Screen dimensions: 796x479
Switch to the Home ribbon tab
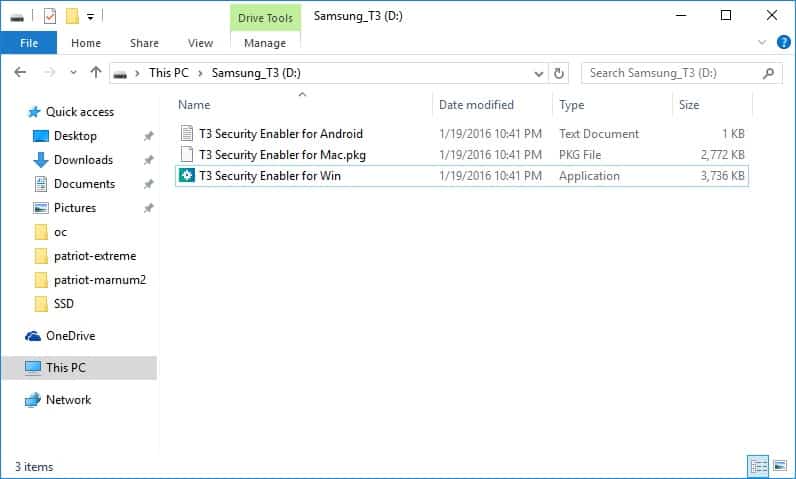(86, 43)
